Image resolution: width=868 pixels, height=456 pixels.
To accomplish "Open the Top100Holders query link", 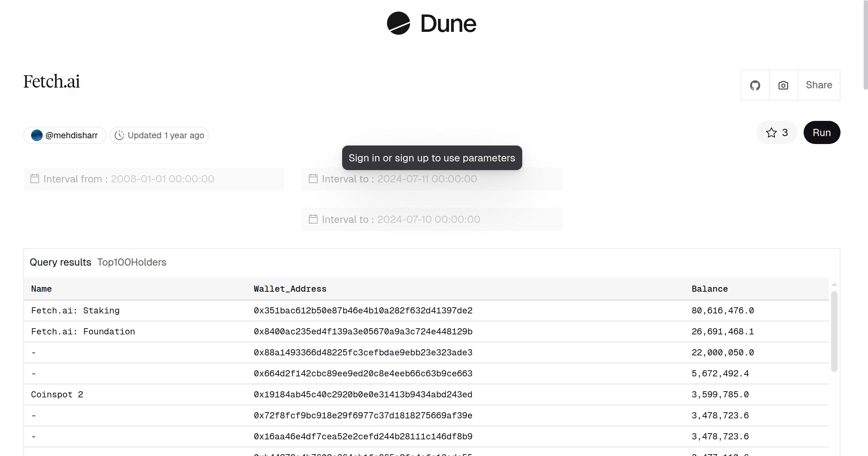I will pos(132,262).
